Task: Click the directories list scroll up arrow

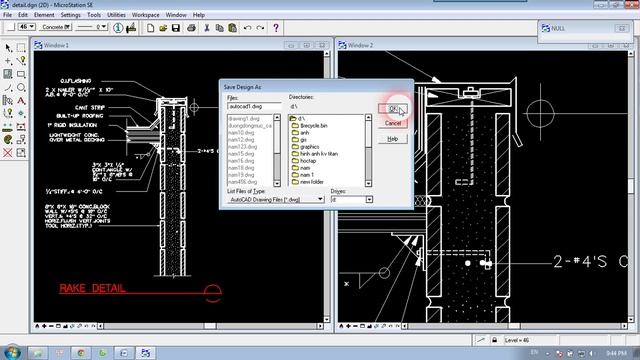Action: point(369,118)
